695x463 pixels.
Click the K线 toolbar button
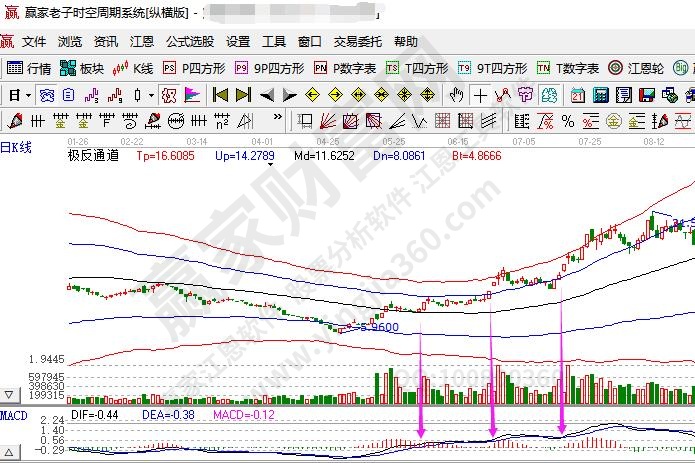133,68
